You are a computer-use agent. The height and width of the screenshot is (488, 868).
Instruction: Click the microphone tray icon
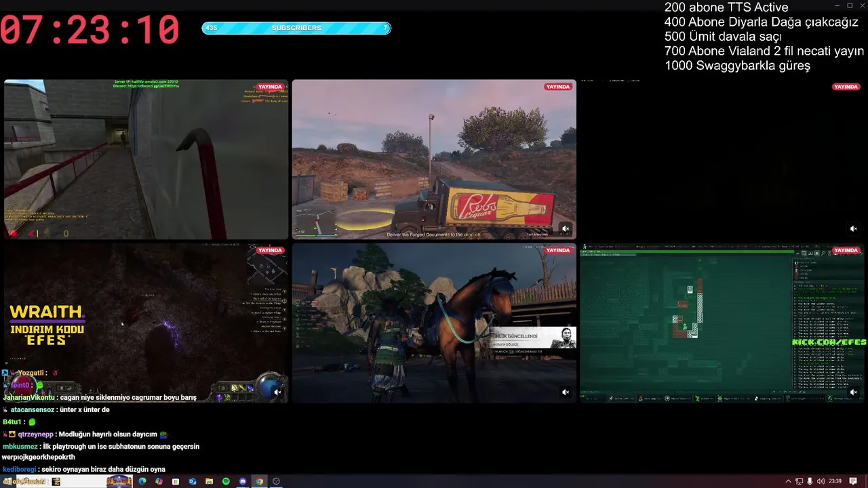pyautogui.click(x=810, y=481)
